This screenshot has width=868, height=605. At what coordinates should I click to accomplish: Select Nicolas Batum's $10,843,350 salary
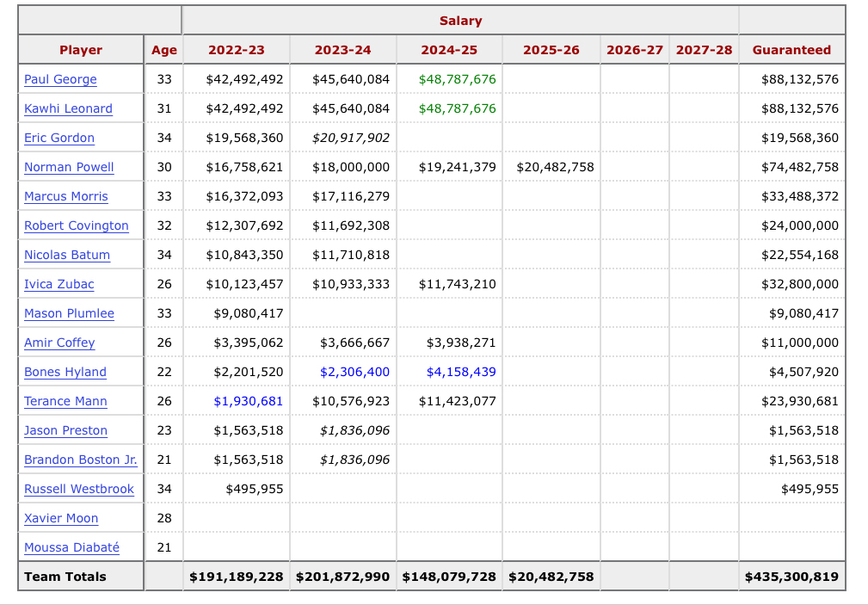pos(244,255)
